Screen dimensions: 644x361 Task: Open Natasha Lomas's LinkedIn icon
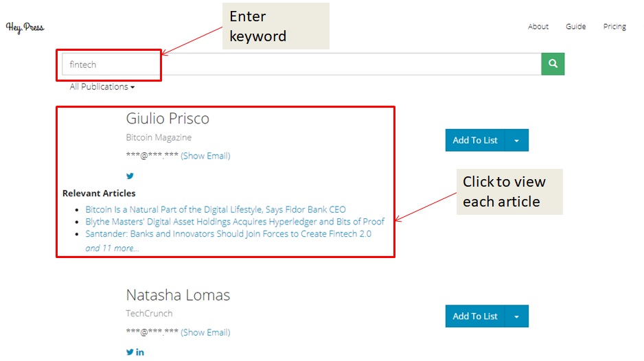click(x=140, y=352)
